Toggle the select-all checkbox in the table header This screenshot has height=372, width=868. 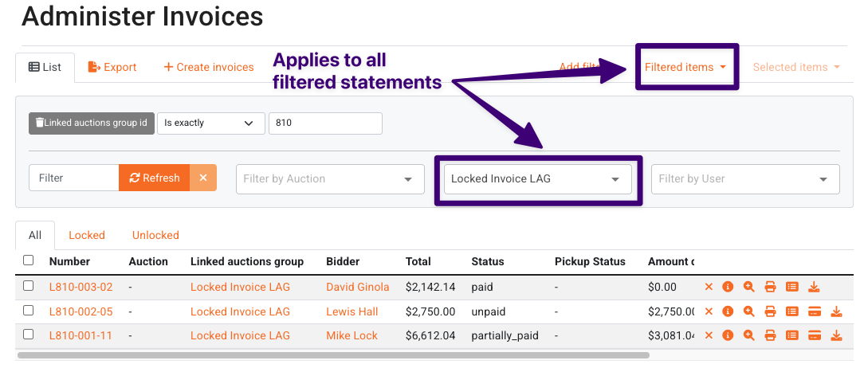(x=28, y=260)
